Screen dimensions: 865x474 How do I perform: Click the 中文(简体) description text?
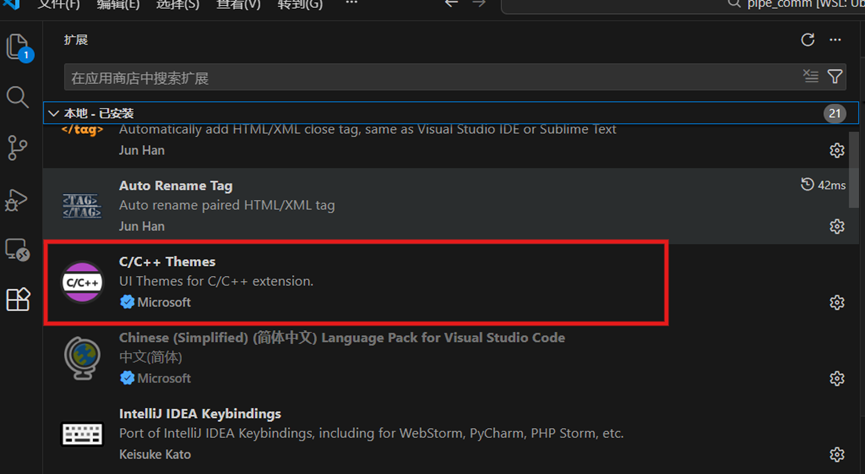click(151, 358)
